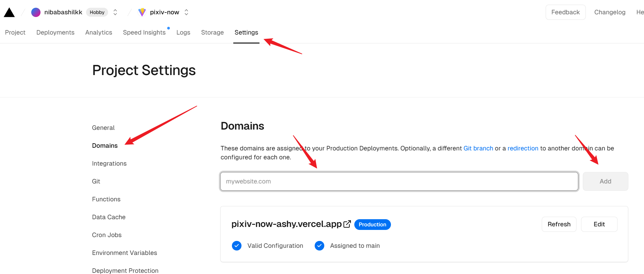Viewport: 644px width, 274px height.
Task: Click the pixiv-now project icon
Action: coord(142,12)
